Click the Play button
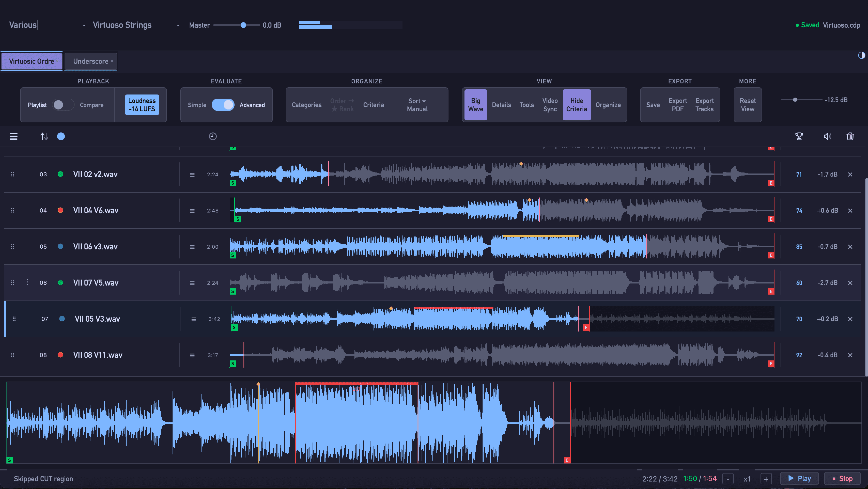The width and height of the screenshot is (868, 489). tap(799, 479)
